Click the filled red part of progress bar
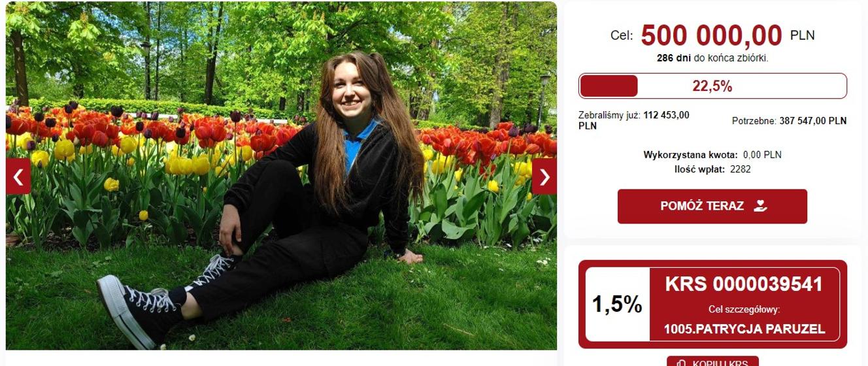This screenshot has height=366, width=868. (609, 86)
